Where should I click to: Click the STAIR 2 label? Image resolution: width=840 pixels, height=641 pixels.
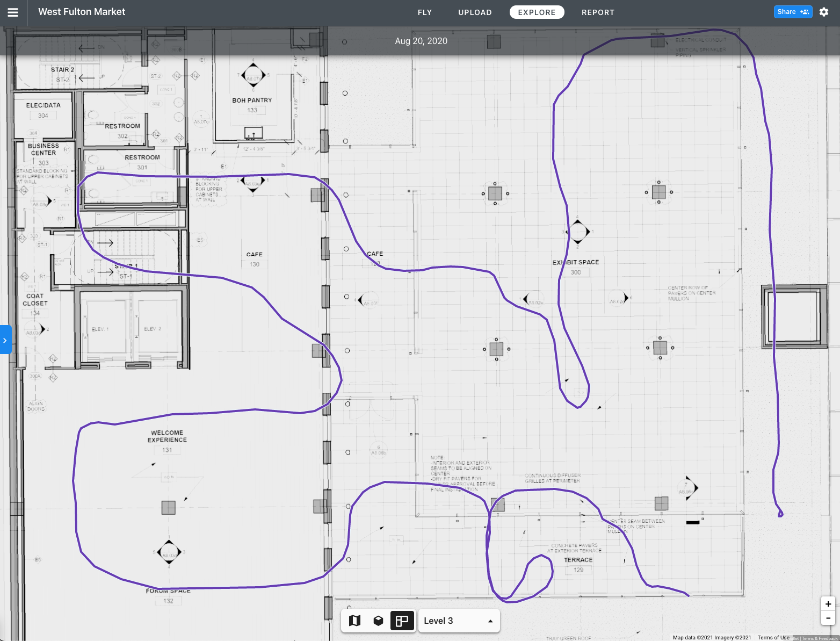pyautogui.click(x=62, y=70)
